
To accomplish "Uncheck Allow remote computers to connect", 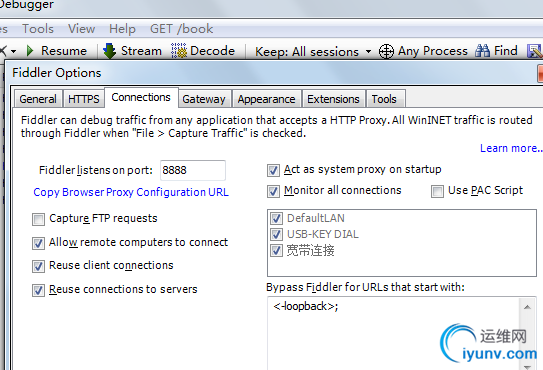I will click(38, 243).
